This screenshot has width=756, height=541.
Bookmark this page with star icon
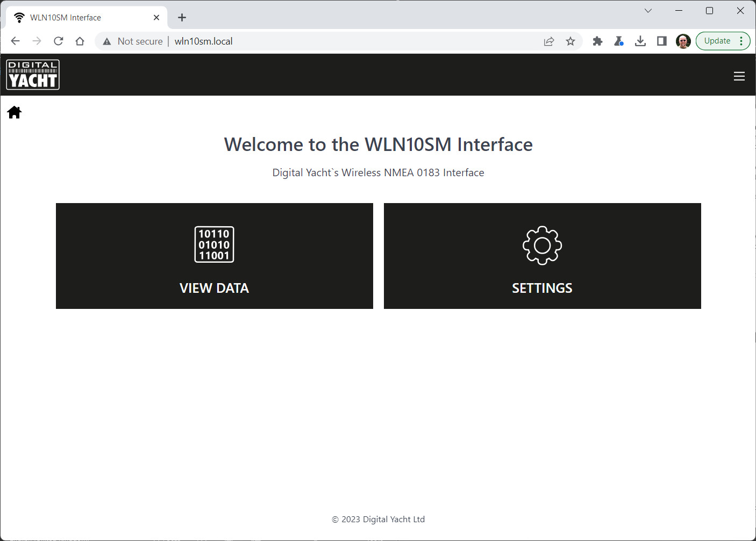coord(570,41)
